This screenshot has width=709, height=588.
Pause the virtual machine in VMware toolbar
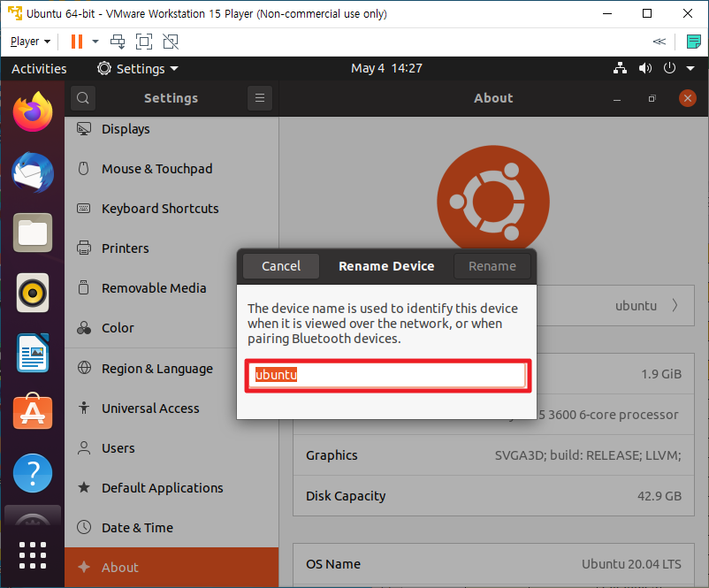[x=77, y=42]
